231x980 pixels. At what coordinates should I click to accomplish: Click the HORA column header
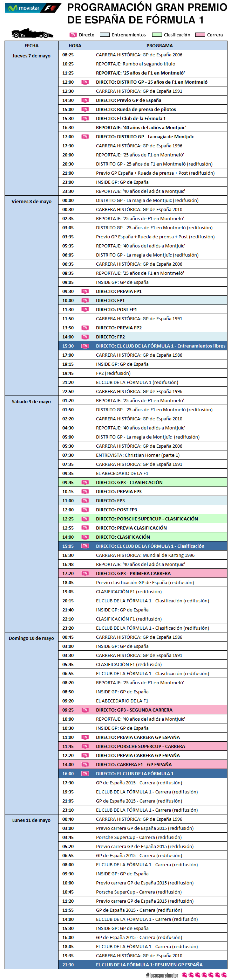point(75,45)
